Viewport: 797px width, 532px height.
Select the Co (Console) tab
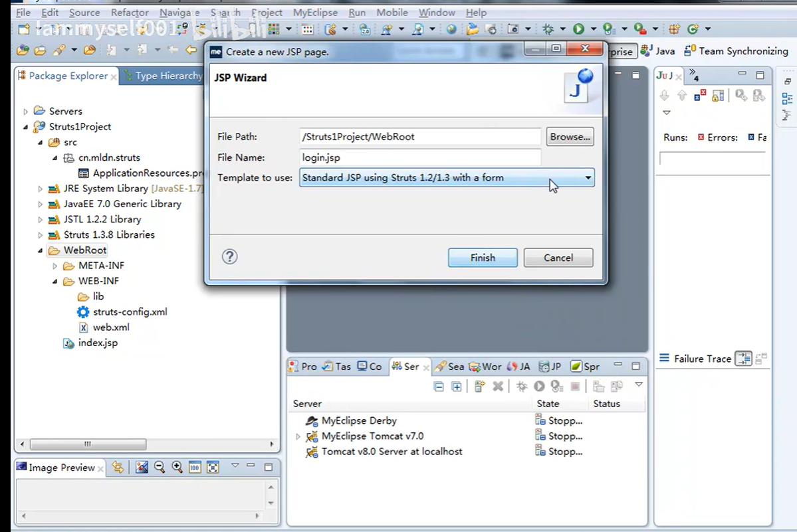click(x=370, y=367)
